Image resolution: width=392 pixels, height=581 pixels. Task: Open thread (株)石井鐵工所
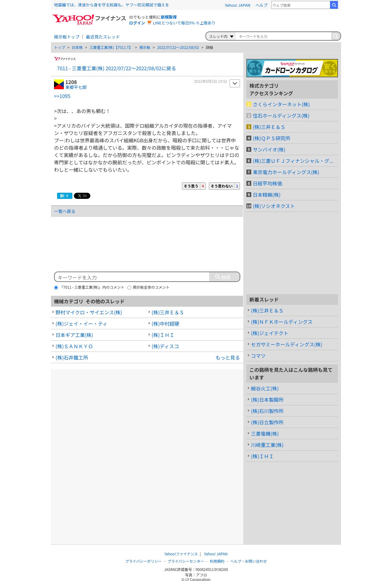(x=72, y=358)
